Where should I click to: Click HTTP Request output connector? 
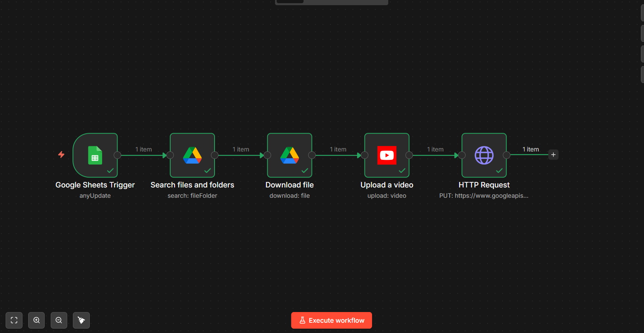[x=507, y=155]
